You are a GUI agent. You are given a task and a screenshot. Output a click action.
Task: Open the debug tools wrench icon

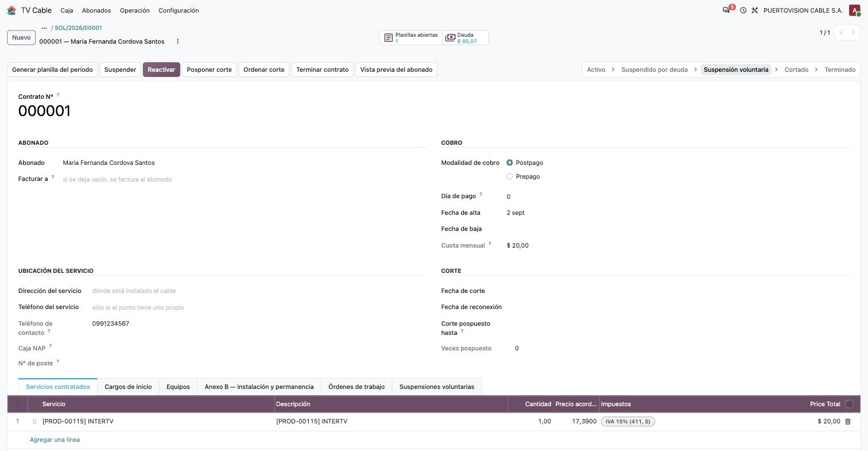click(x=755, y=10)
